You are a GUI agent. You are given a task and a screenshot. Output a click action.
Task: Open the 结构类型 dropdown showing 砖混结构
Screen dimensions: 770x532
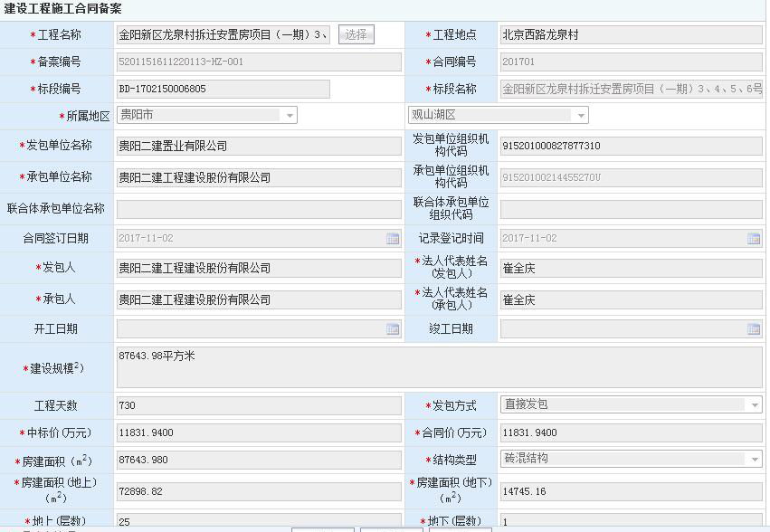point(754,460)
